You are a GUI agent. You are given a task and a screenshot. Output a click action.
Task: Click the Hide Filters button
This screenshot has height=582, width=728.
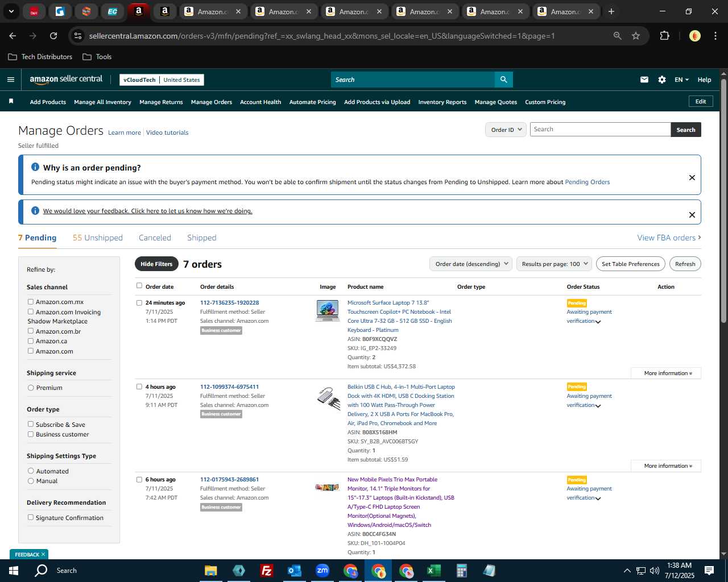click(x=156, y=264)
